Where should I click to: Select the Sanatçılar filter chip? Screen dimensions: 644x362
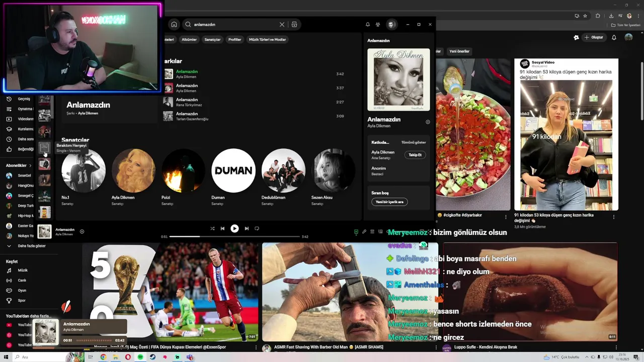tap(212, 39)
